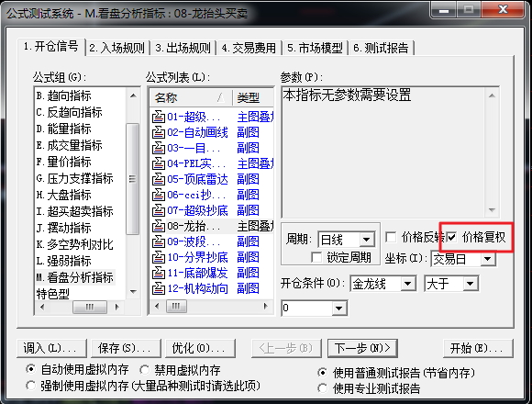Open the 坐标 dropdown showing 交易日
Image resolution: width=532 pixels, height=404 pixels.
click(x=488, y=259)
